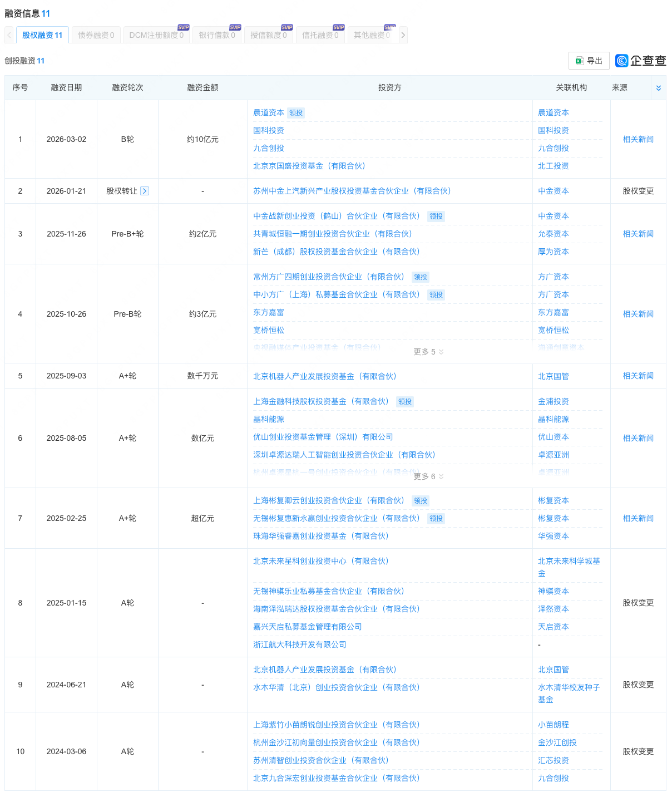This screenshot has height=797, width=672.
Task: Select the 信托融资 0 tab
Action: click(x=320, y=35)
